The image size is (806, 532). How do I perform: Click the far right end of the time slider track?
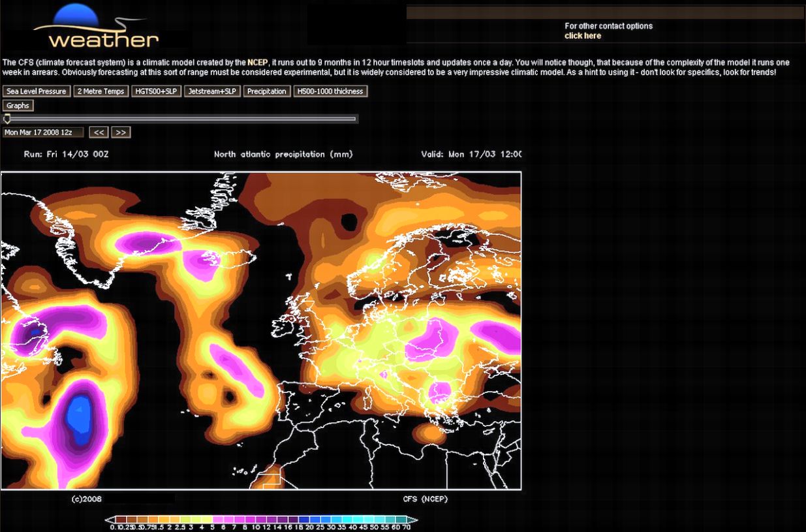(354, 119)
